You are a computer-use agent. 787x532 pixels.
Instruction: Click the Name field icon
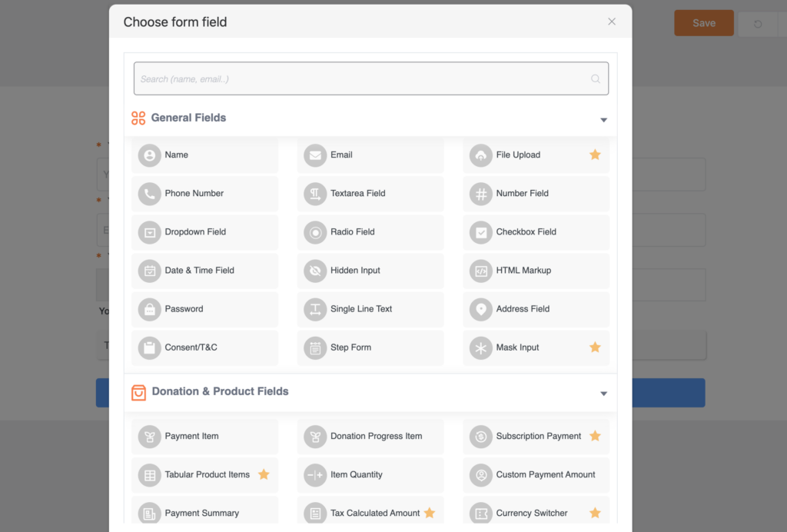pos(149,155)
